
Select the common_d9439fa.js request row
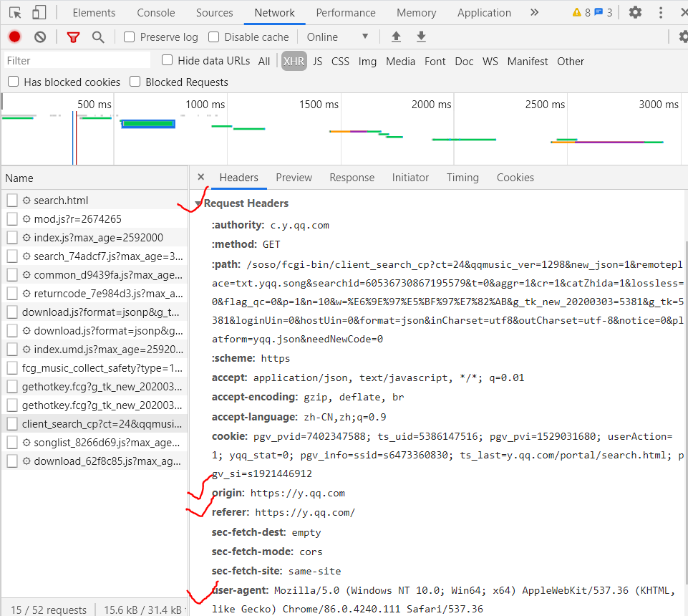[95, 275]
